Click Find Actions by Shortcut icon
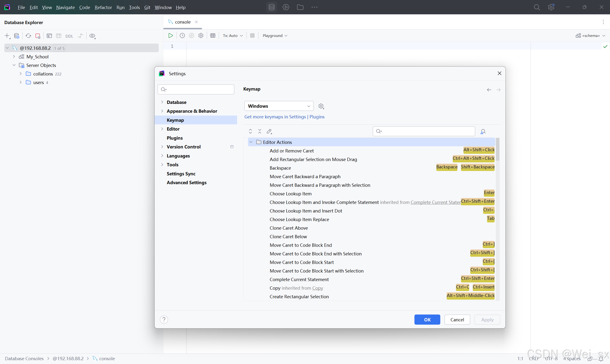610x364 pixels. coord(483,131)
